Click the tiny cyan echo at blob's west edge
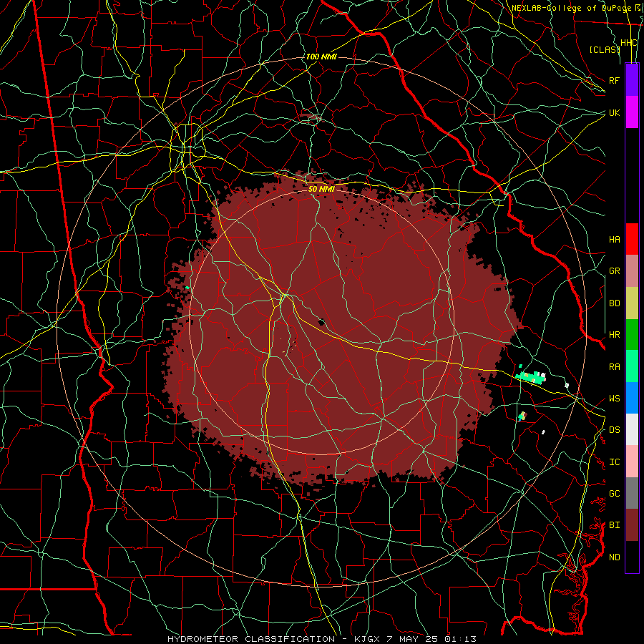644x644 pixels. (x=187, y=288)
